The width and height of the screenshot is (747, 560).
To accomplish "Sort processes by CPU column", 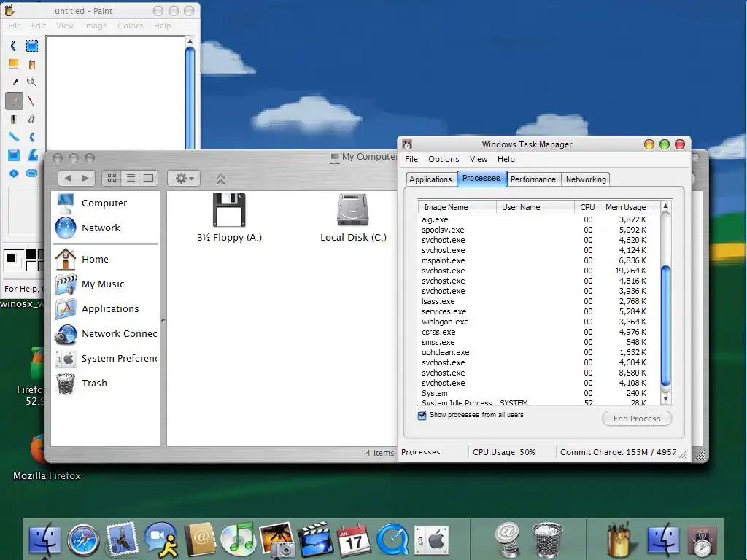I will tap(587, 207).
